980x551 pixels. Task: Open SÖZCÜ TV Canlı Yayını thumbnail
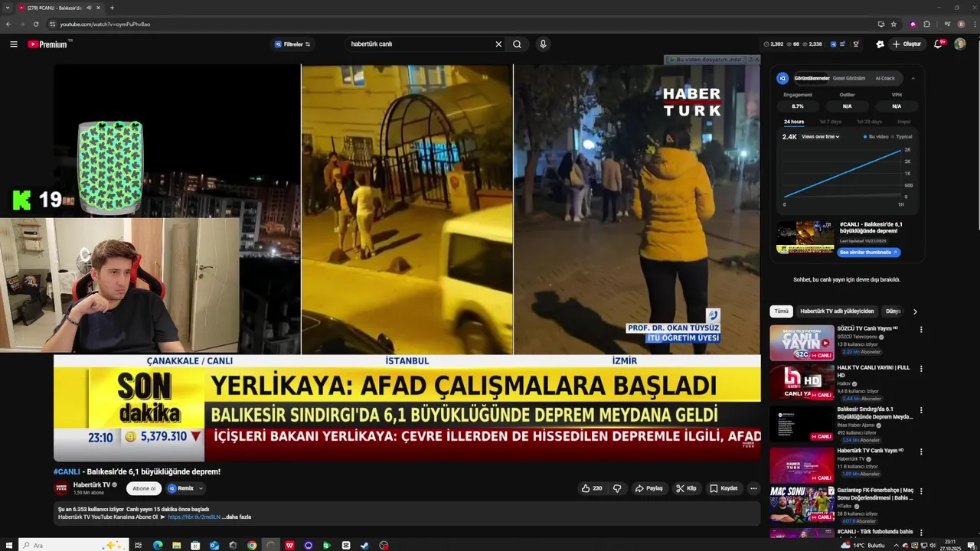[x=802, y=343]
